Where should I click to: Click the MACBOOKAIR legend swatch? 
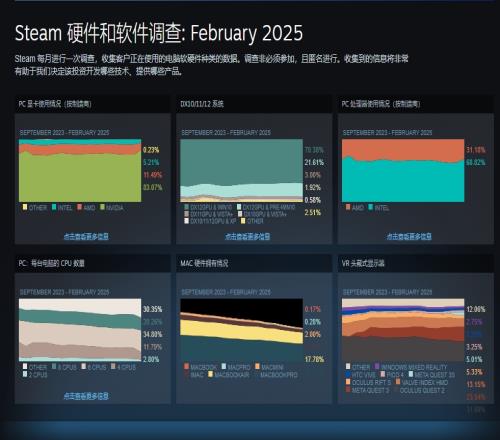[x=210, y=374]
